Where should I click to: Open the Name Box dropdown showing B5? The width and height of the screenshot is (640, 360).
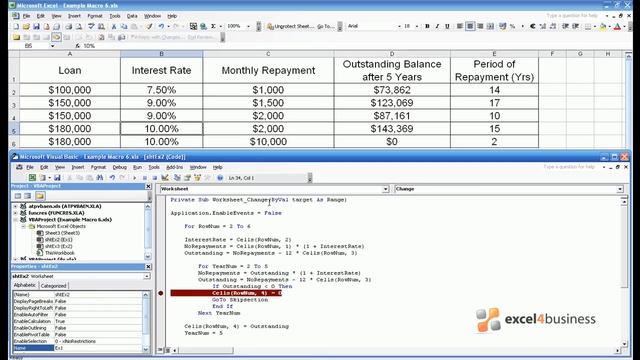[x=52, y=46]
